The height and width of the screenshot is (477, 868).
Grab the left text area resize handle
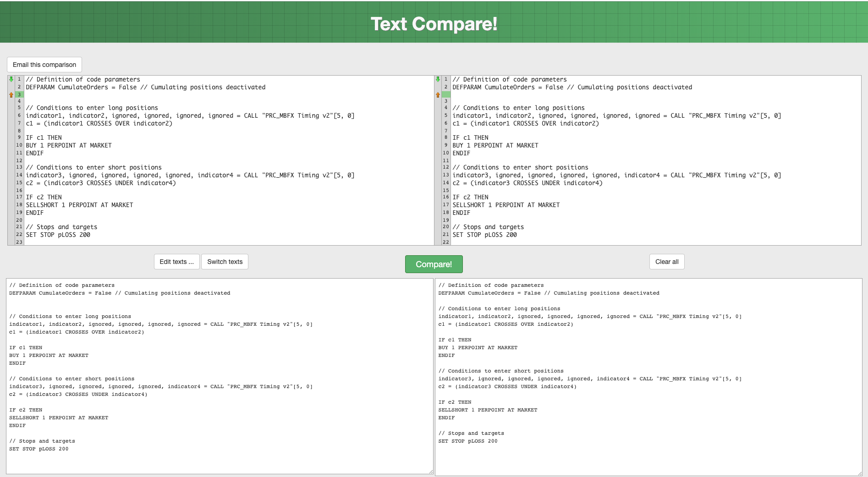tap(431, 472)
